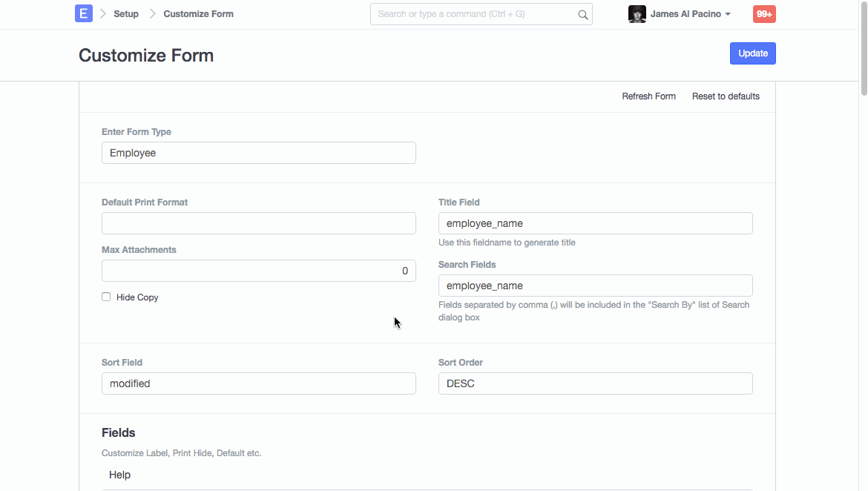Focus the search or command bar
868x491 pixels.
475,14
